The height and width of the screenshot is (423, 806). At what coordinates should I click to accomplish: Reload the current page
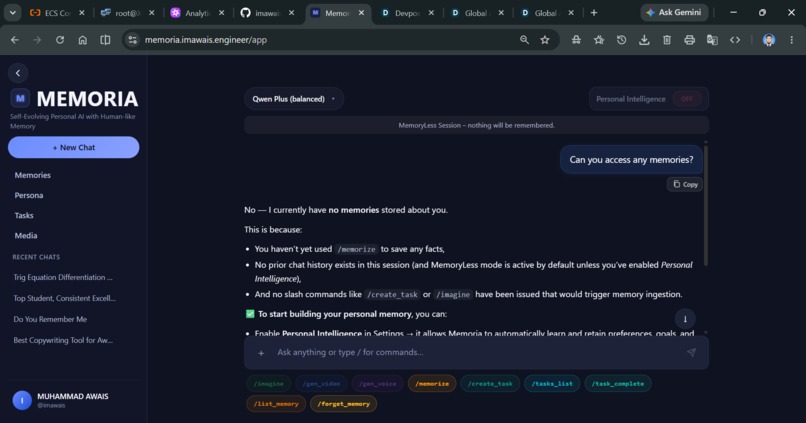60,40
